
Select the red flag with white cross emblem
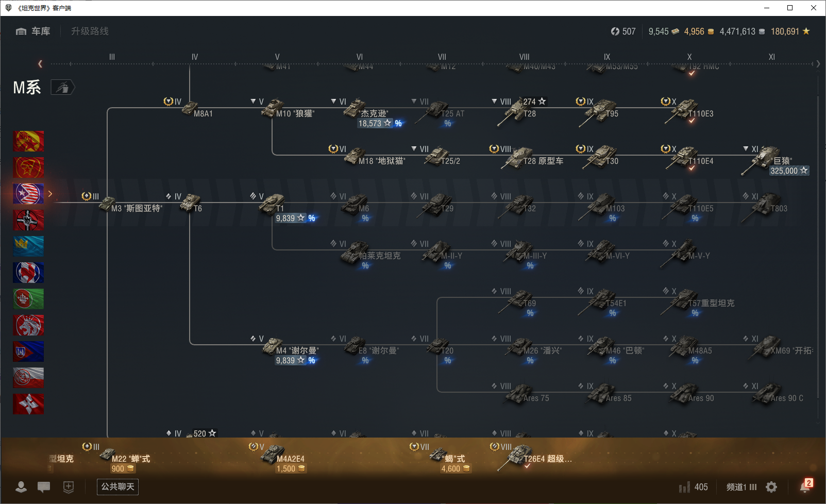coord(28,404)
